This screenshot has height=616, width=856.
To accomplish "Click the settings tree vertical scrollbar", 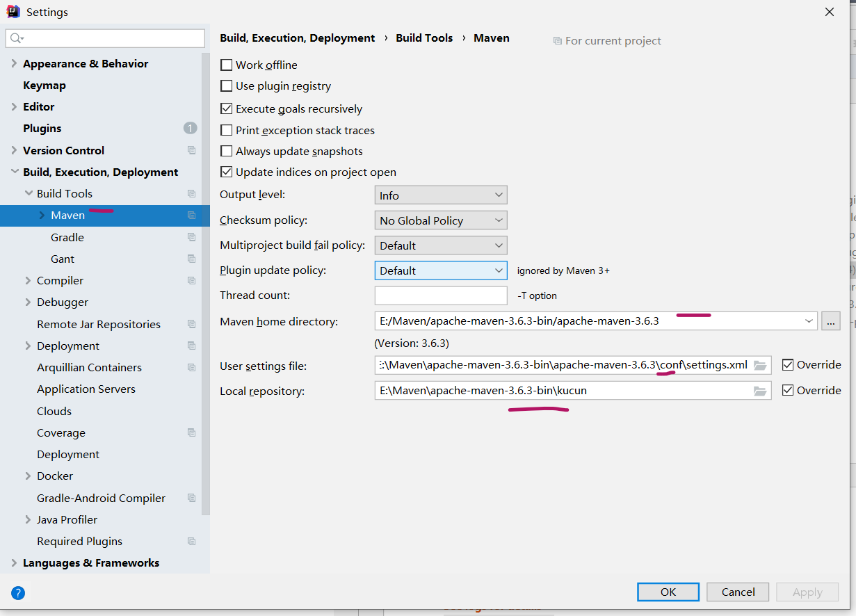I will 205,285.
